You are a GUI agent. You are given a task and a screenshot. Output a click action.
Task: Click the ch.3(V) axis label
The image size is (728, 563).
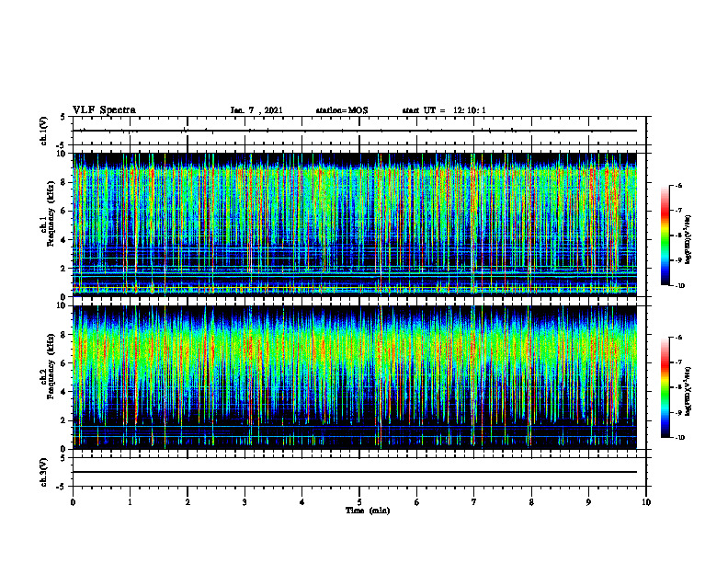click(44, 472)
